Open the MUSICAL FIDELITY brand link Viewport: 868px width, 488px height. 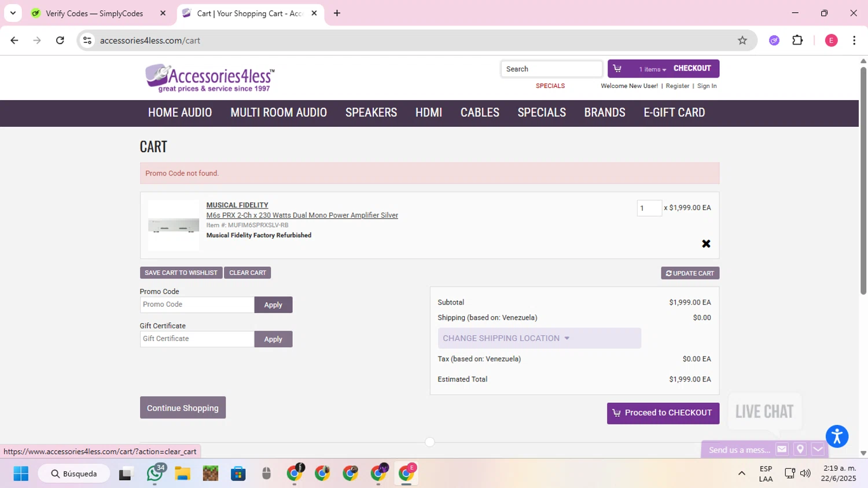[x=237, y=205]
